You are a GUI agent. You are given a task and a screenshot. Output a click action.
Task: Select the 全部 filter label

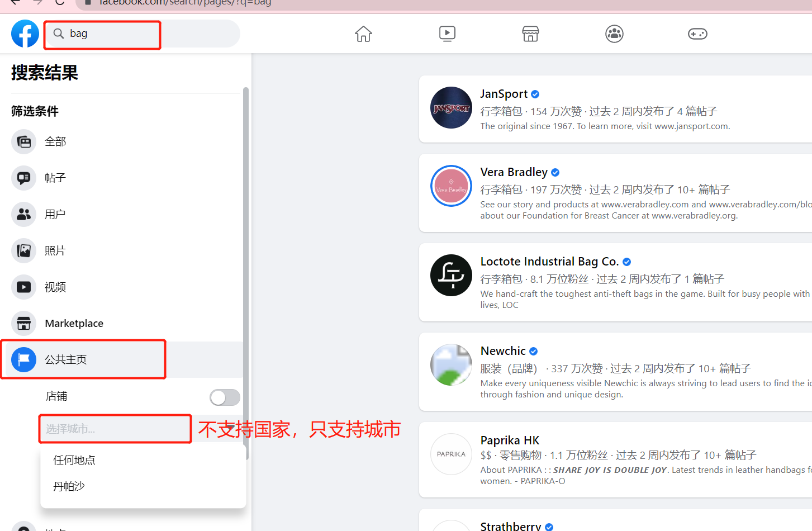[x=55, y=142]
